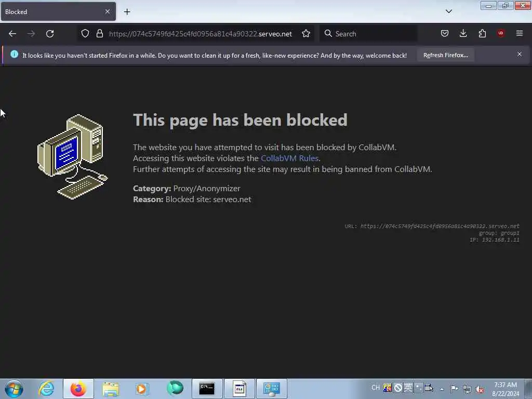Switch to Firefox taskbar button
The image size is (532, 399).
[x=78, y=389]
